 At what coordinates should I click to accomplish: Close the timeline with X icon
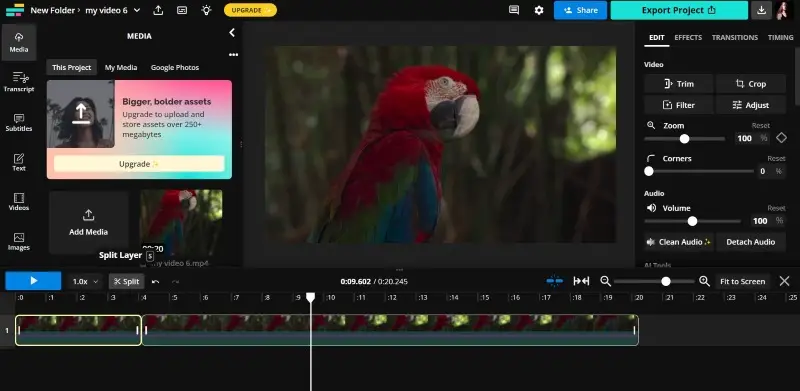coord(784,281)
